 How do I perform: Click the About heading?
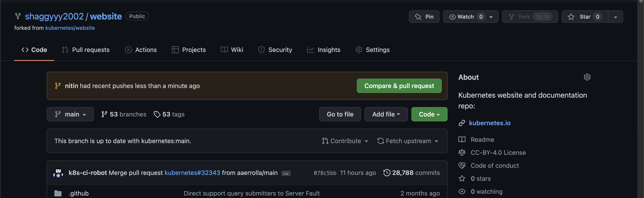pyautogui.click(x=468, y=77)
